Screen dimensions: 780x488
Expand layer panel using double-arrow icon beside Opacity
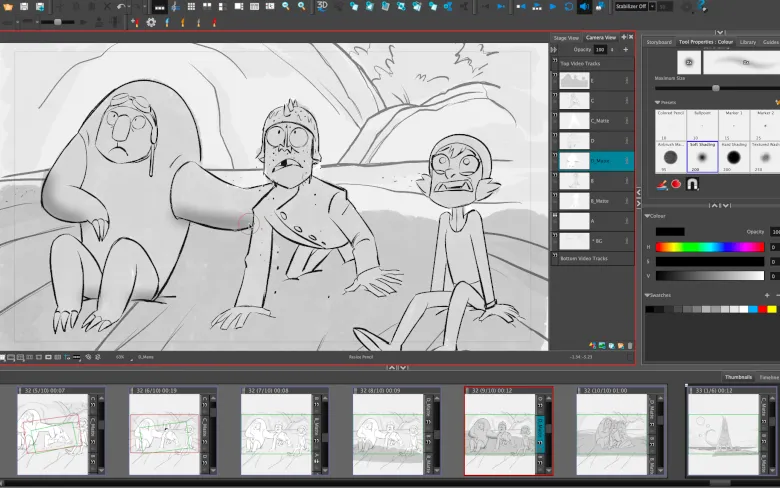pyautogui.click(x=554, y=50)
